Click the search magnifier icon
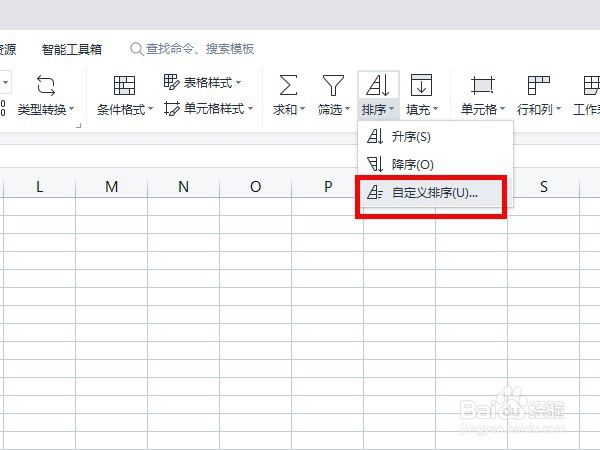 (136, 49)
